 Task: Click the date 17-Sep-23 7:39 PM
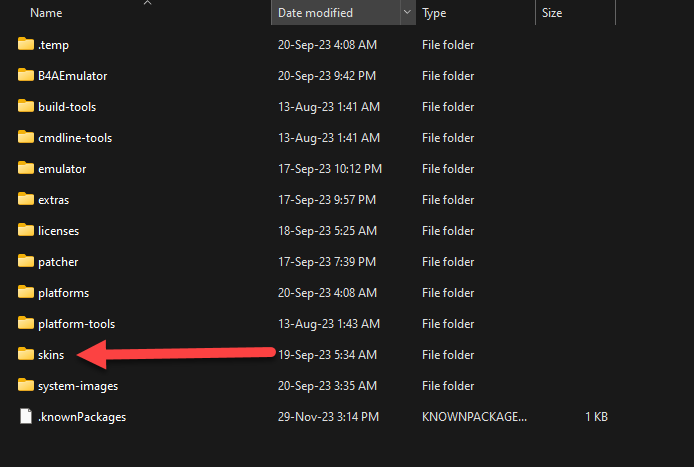(x=327, y=262)
